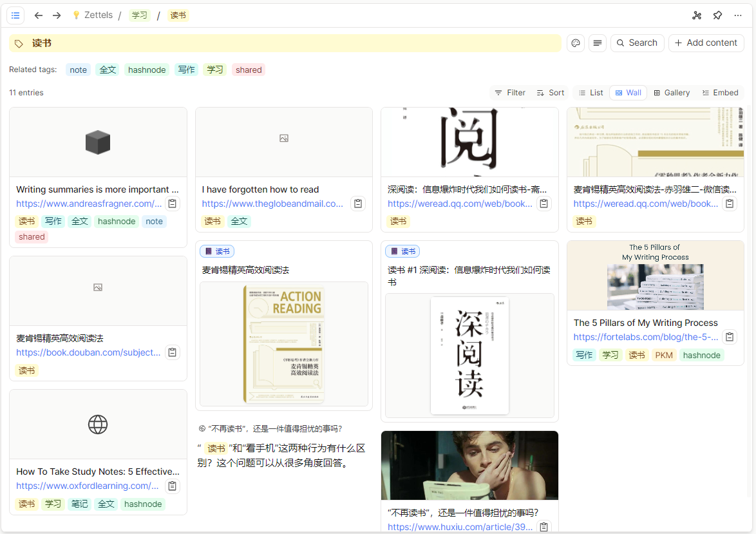
Task: Open the graph view icon in header
Action: 697,15
